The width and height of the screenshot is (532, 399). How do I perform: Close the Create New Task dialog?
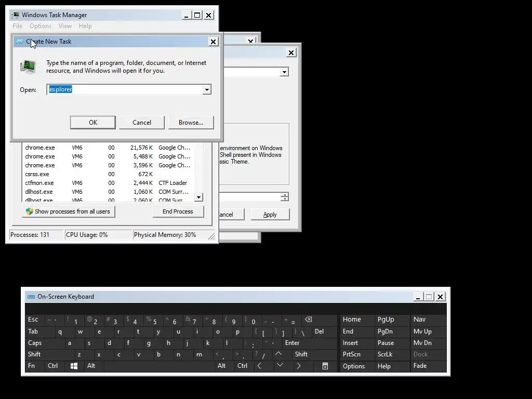tap(213, 42)
